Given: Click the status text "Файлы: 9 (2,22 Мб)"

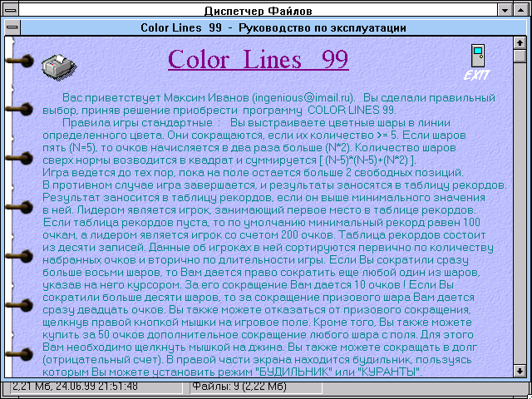Looking at the screenshot, I should [x=239, y=386].
